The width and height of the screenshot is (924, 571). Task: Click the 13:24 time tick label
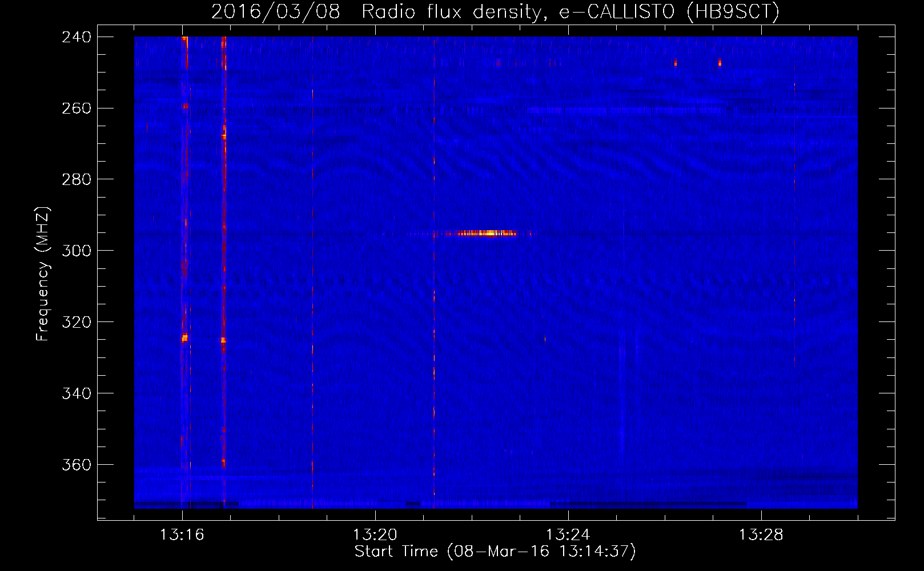point(568,535)
